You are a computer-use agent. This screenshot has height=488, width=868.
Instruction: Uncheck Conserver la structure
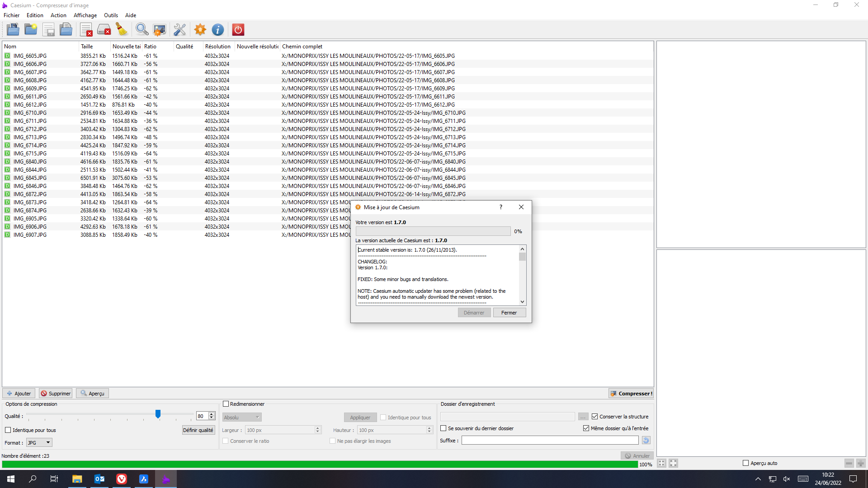[x=595, y=417]
